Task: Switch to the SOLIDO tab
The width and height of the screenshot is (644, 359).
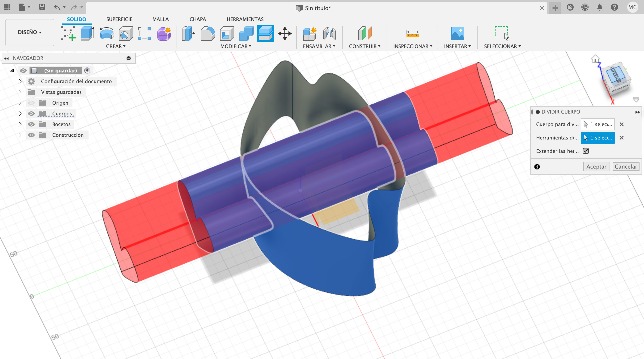Action: coord(76,19)
